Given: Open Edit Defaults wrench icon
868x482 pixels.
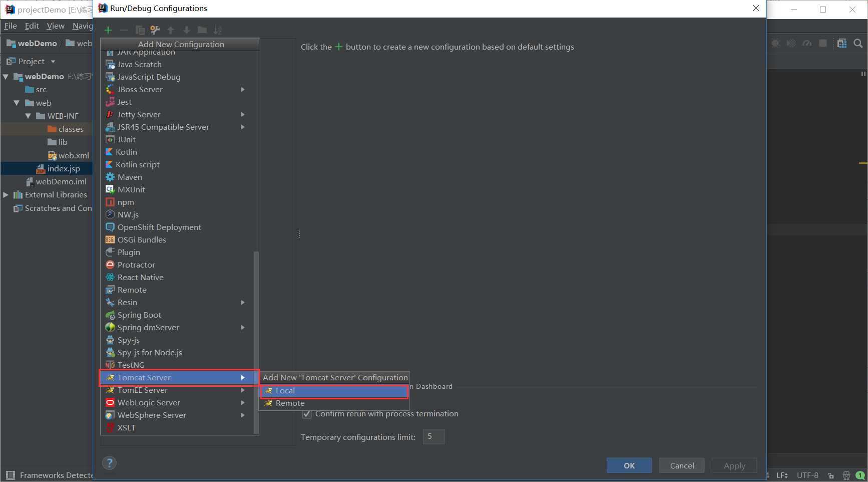Looking at the screenshot, I should [x=155, y=30].
